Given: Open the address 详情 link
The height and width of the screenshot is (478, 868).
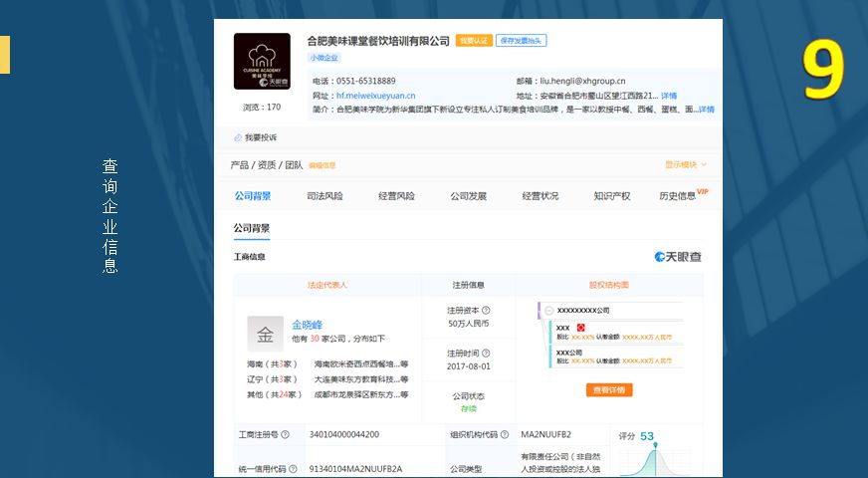Looking at the screenshot, I should pyautogui.click(x=669, y=96).
